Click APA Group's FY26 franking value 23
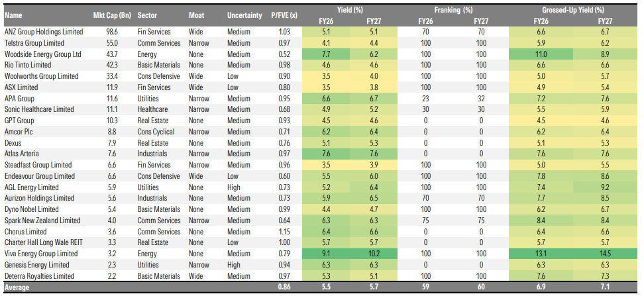The image size is (644, 296). (425, 98)
